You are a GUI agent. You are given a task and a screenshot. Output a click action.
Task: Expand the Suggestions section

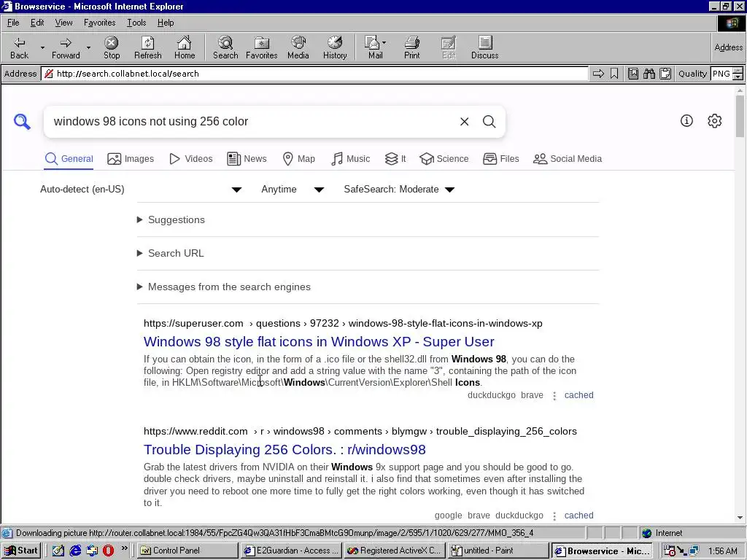(x=171, y=220)
